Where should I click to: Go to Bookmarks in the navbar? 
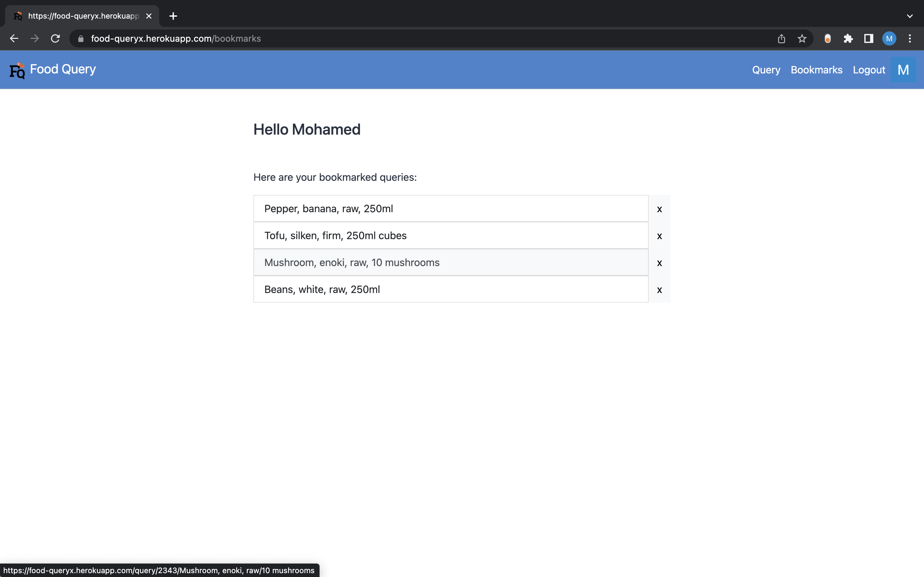pos(816,70)
